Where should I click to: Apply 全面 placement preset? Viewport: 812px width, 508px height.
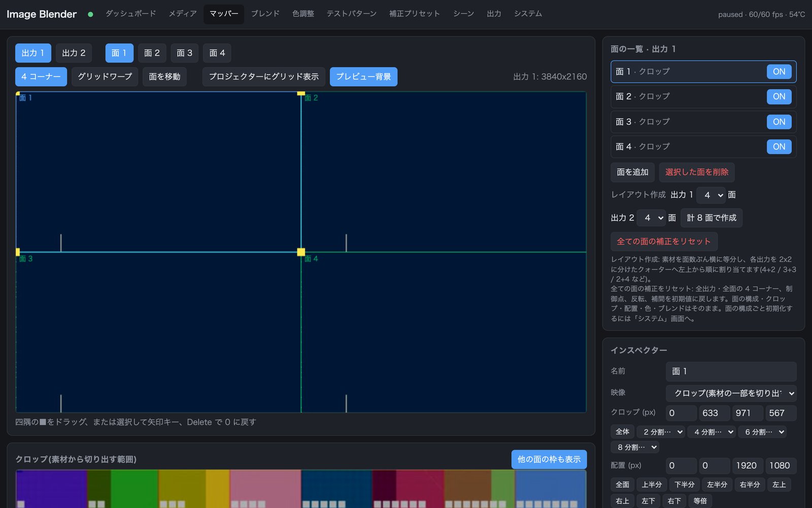[x=623, y=485]
